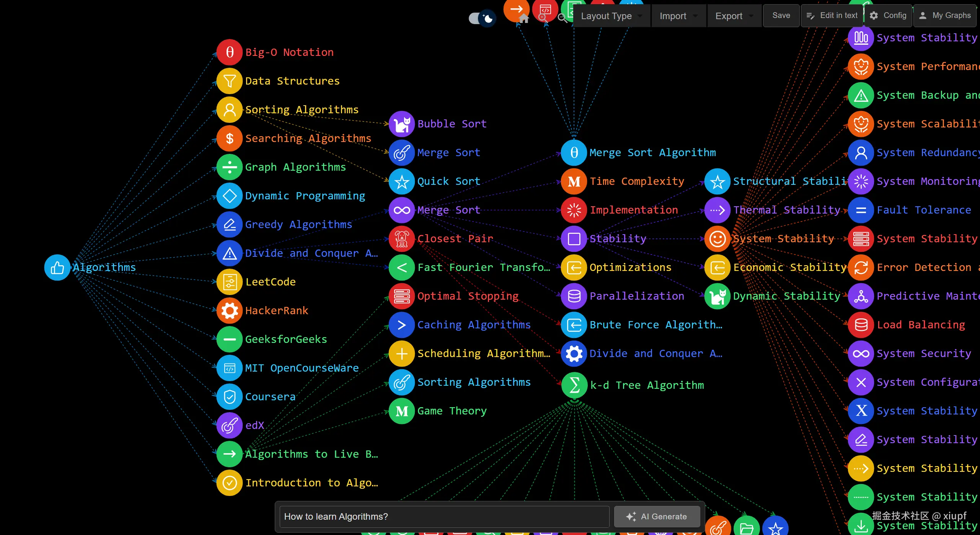Click the home reset view icon
Screen dimensions: 980x535
[523, 18]
